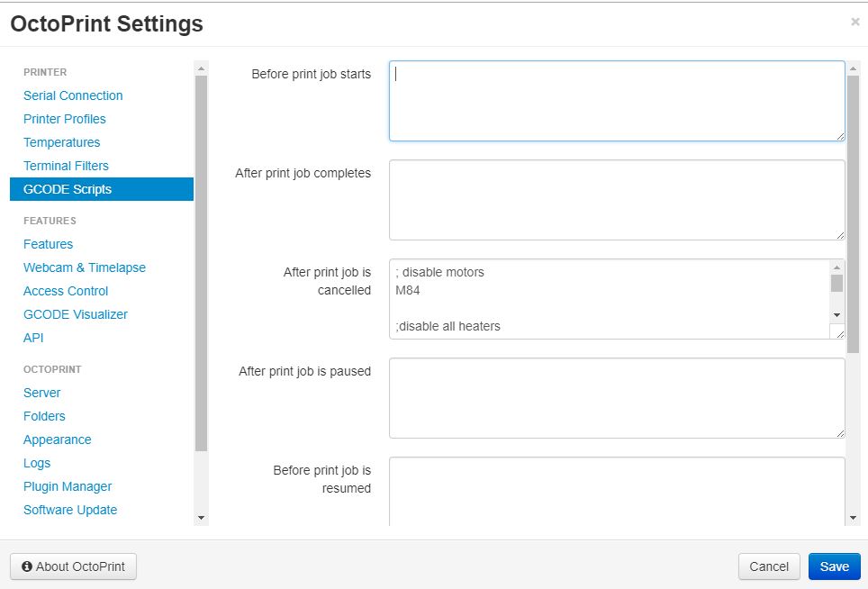
Task: Cancel the settings dialog
Action: [769, 566]
